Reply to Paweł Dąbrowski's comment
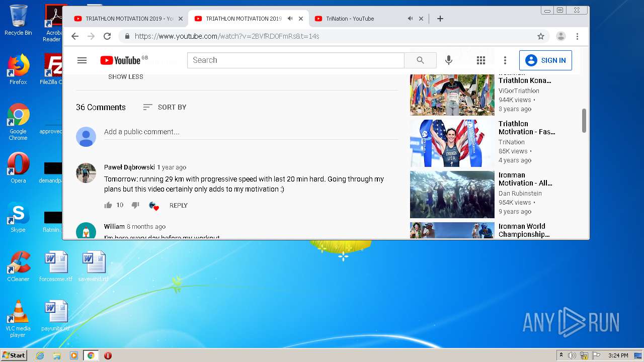Screen dimensions: 644x362 (x=179, y=205)
